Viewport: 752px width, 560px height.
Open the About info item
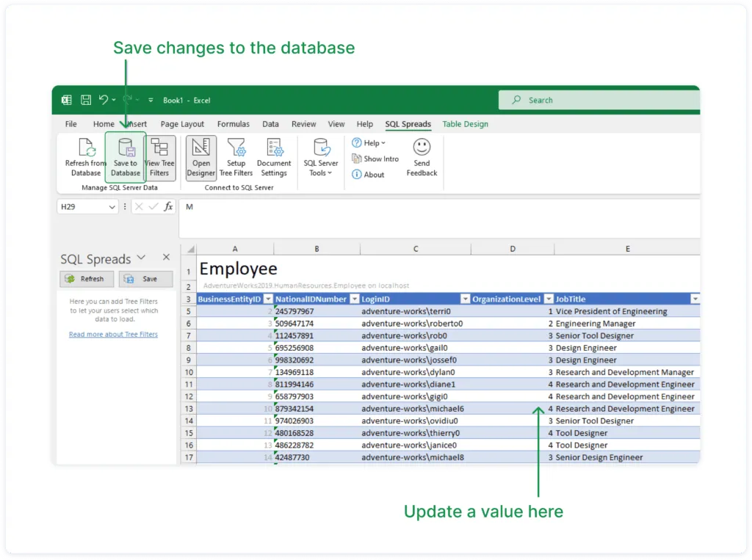click(x=369, y=175)
